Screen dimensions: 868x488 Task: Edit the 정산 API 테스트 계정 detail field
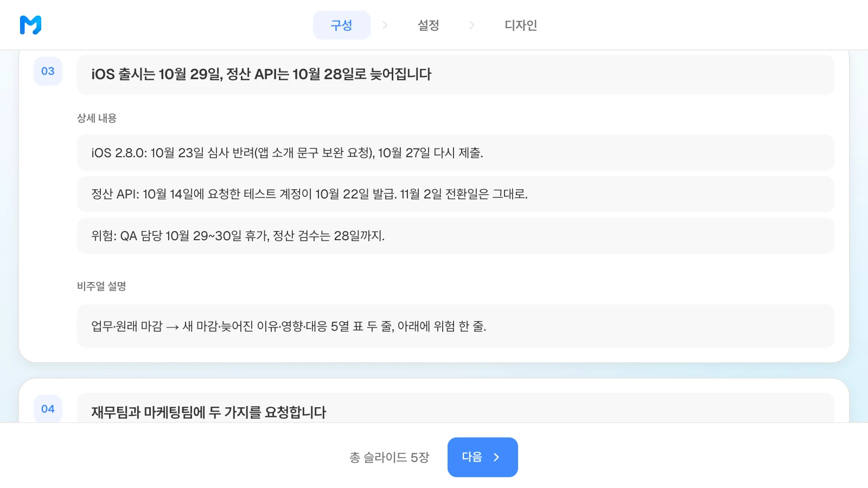tap(456, 194)
